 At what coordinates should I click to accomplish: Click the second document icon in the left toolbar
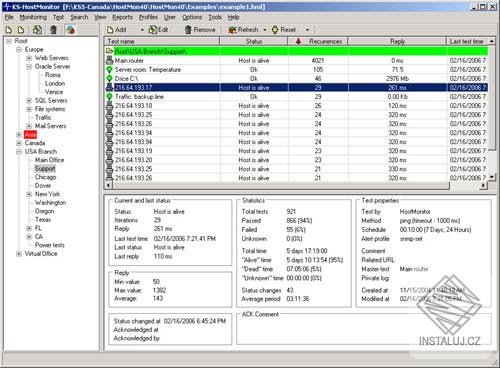[21, 30]
